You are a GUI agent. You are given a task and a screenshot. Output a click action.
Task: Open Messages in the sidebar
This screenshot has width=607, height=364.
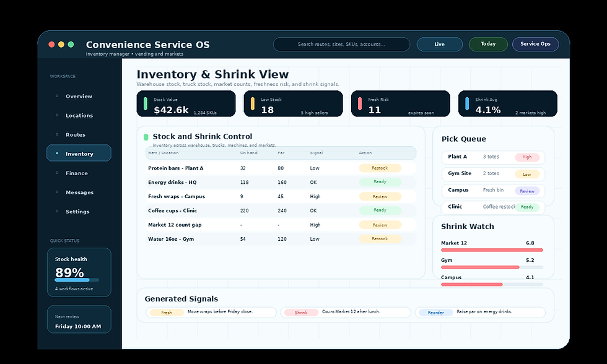79,193
